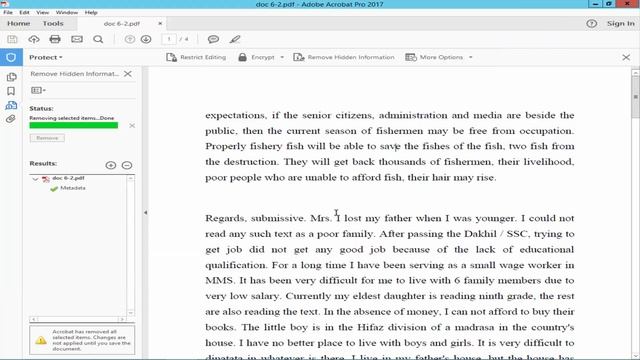
Task: Open the page thumbnails panel icon
Action: coord(11,77)
